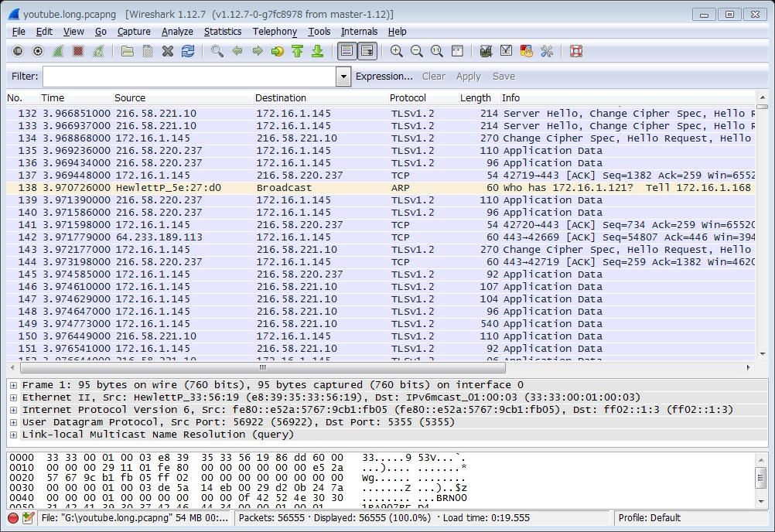Select packet 132 Server Hello row
The image size is (775, 532).
pos(381,114)
